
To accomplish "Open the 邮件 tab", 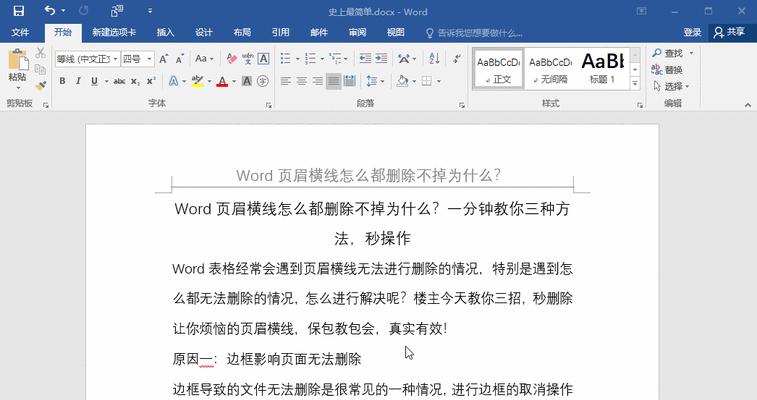I will (319, 32).
